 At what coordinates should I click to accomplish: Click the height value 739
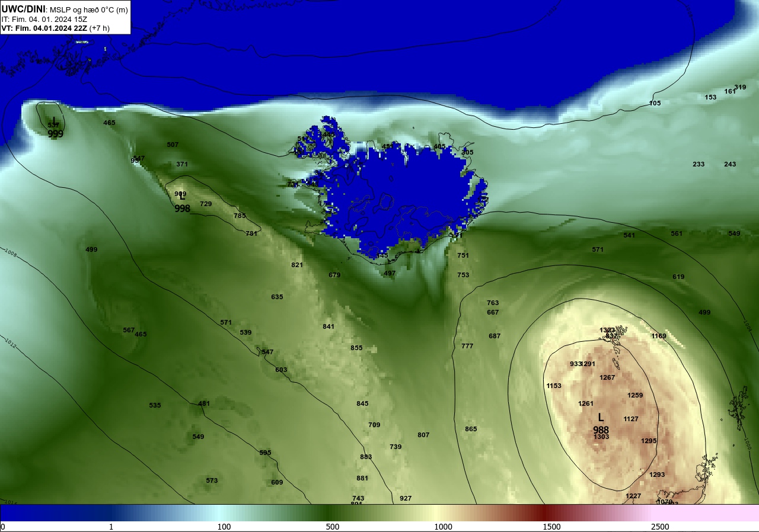pos(396,447)
